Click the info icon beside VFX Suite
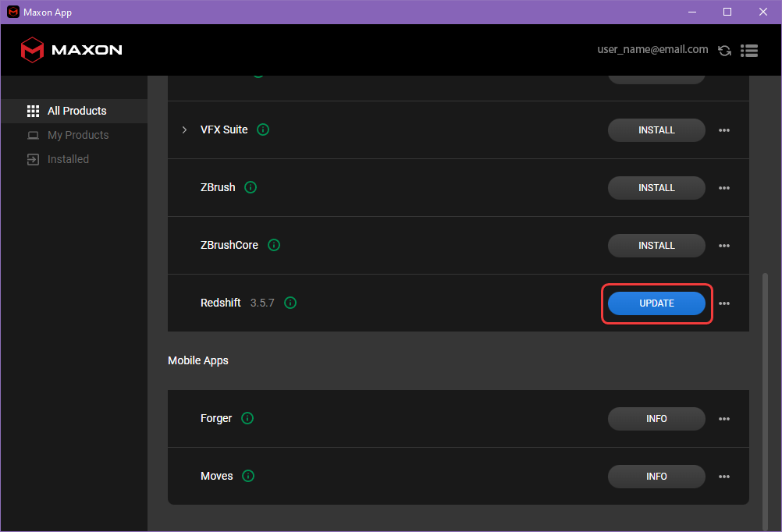The width and height of the screenshot is (782, 532). pos(263,129)
